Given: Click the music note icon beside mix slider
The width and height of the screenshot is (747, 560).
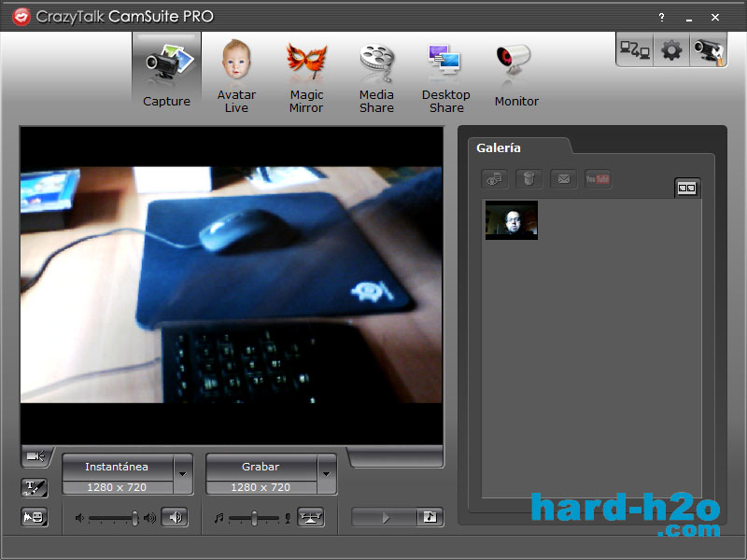Looking at the screenshot, I should pyautogui.click(x=219, y=518).
